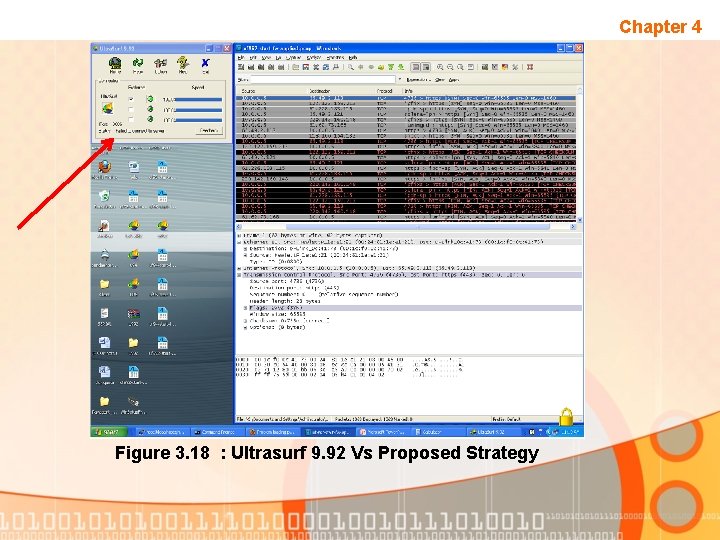Open the Filter field dropdown arrow
The image size is (720, 540).
pos(399,79)
